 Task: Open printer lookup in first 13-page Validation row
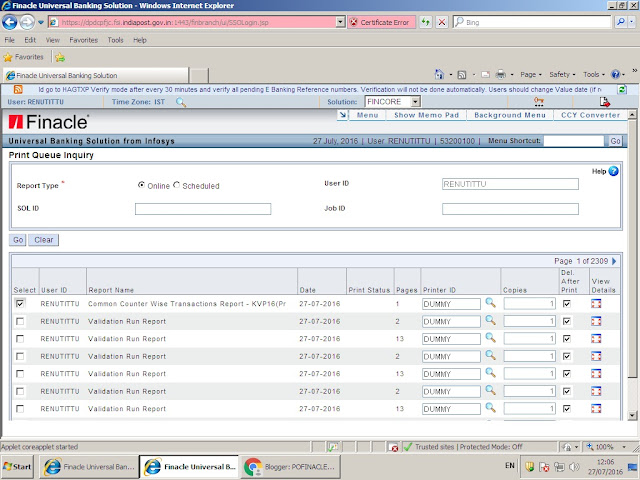tap(490, 338)
